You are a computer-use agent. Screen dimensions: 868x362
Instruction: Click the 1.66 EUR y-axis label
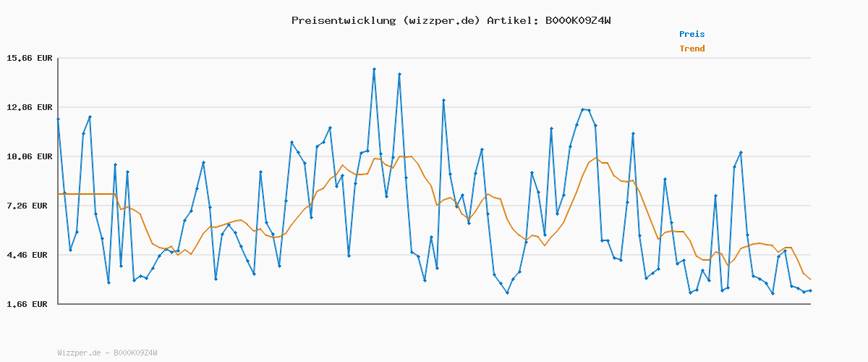(29, 304)
